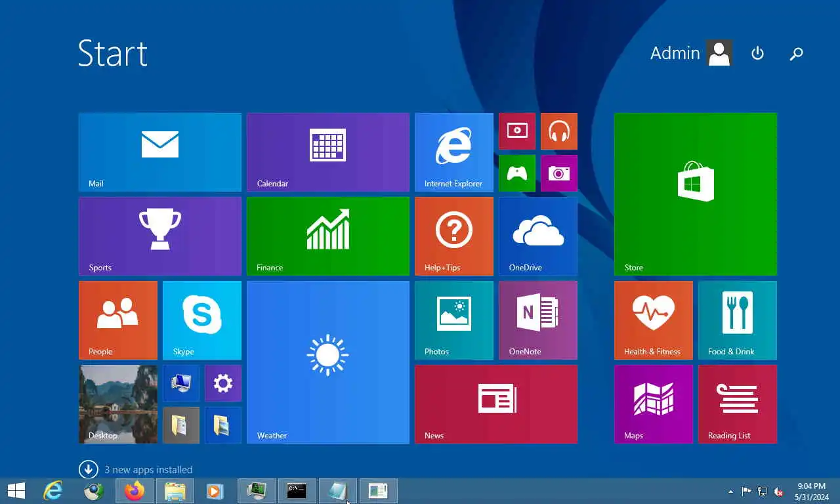The width and height of the screenshot is (840, 504).
Task: Open the Admin user account menu
Action: [x=691, y=53]
